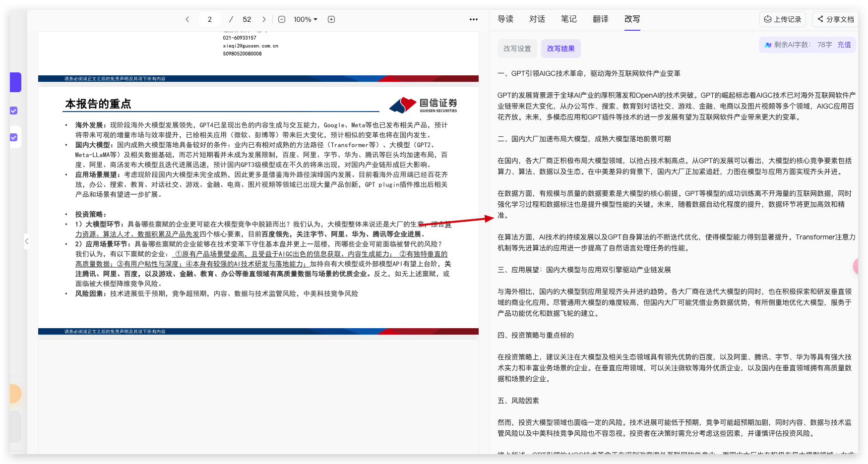This screenshot has height=464, width=868.
Task: Click heading 一、GPT引领AIGC技术革命
Action: tap(589, 73)
